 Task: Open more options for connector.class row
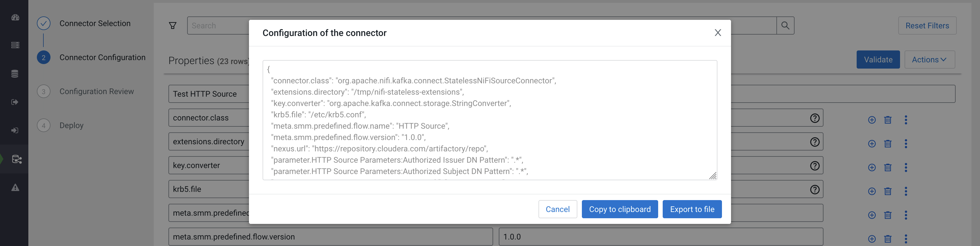click(905, 120)
